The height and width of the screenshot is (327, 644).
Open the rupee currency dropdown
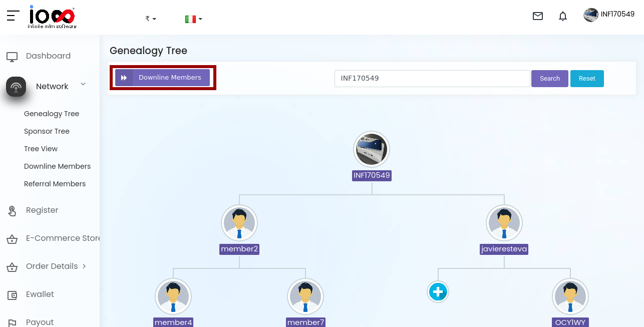(x=151, y=19)
